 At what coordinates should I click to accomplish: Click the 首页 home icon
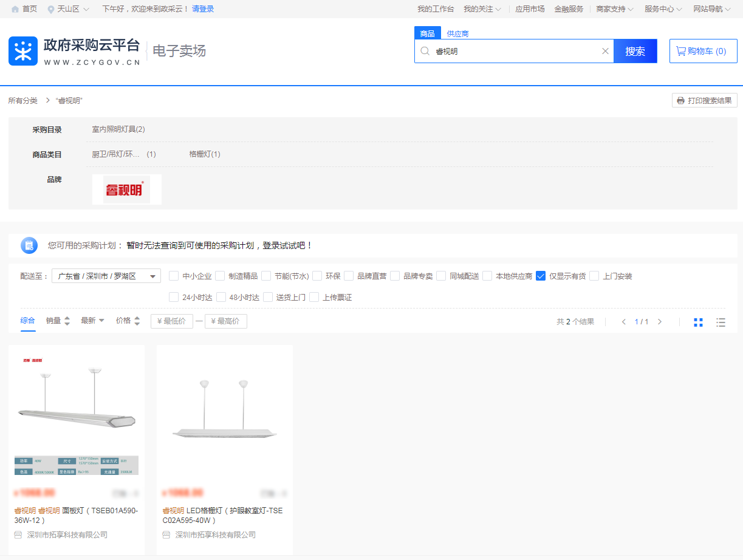(x=15, y=9)
